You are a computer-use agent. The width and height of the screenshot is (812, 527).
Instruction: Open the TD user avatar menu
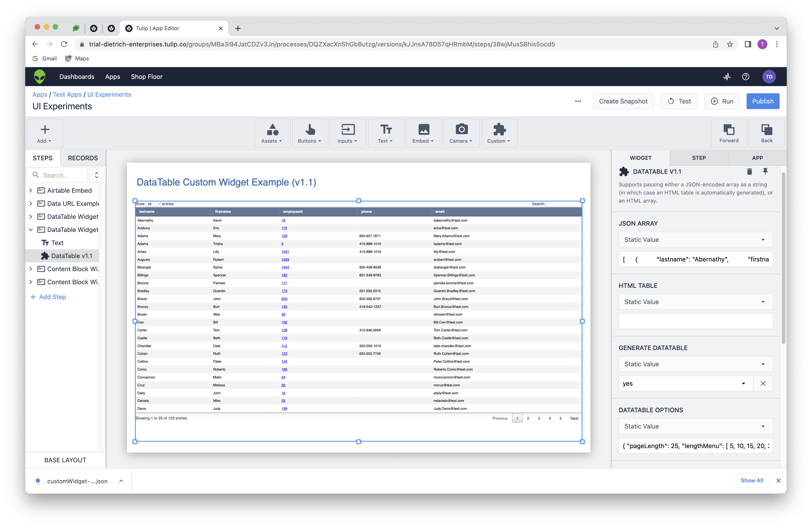click(x=769, y=76)
